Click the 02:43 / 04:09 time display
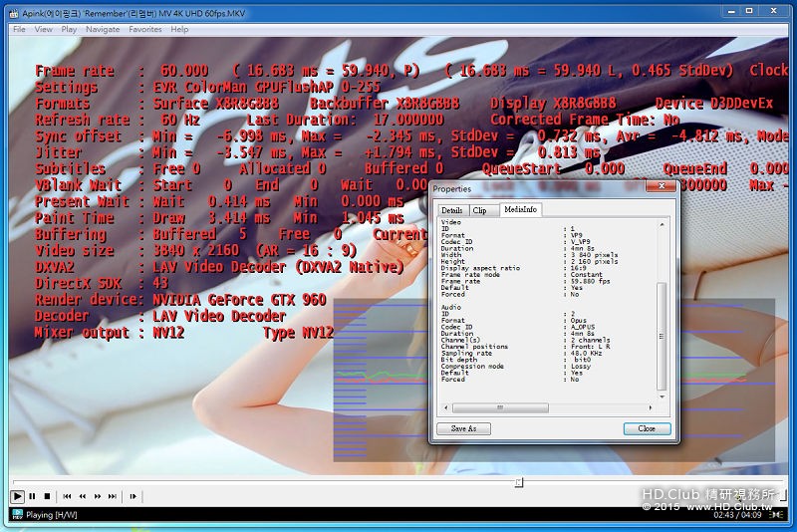The image size is (797, 532). [x=736, y=515]
